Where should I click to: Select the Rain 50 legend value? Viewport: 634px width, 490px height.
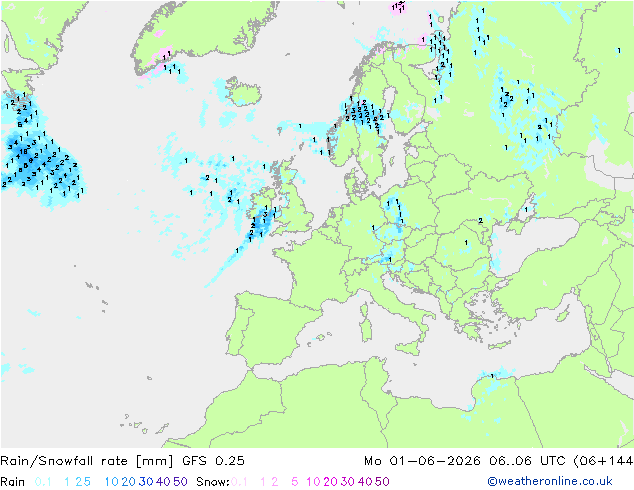coord(180,482)
